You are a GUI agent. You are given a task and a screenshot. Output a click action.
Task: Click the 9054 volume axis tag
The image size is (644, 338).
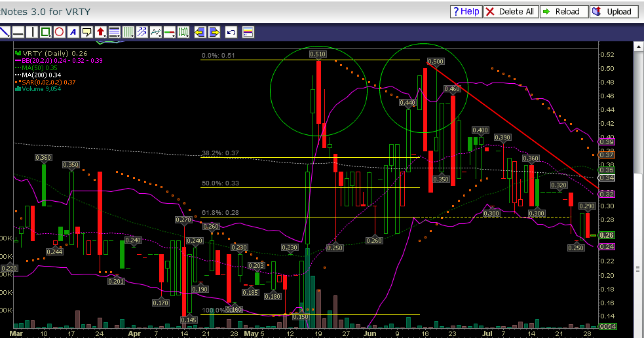[607, 326]
